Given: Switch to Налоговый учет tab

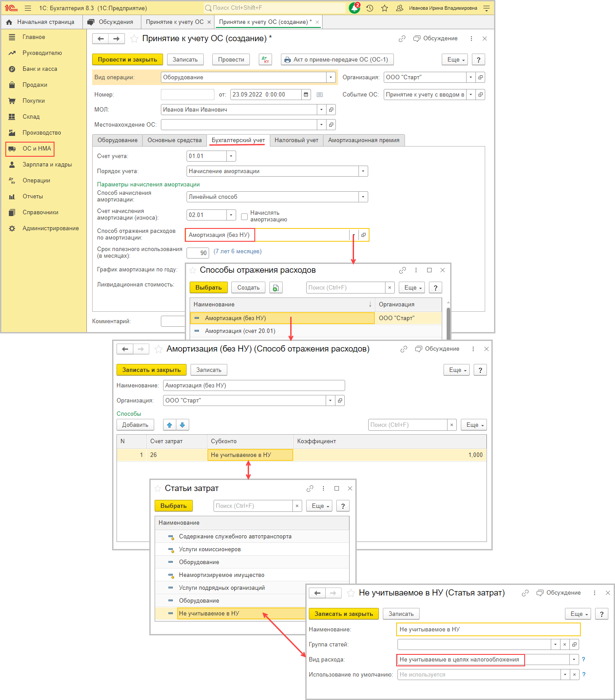Looking at the screenshot, I should (x=296, y=140).
